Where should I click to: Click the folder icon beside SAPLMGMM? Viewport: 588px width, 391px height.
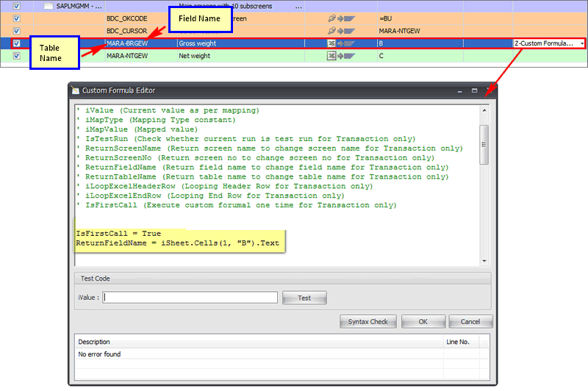point(48,6)
